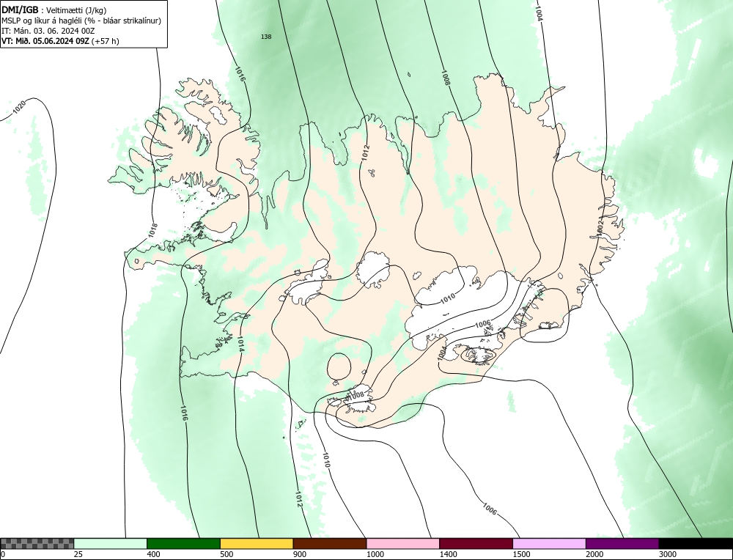Click the legend value '1500'
Screen dimensions: 733x560
click(x=522, y=554)
